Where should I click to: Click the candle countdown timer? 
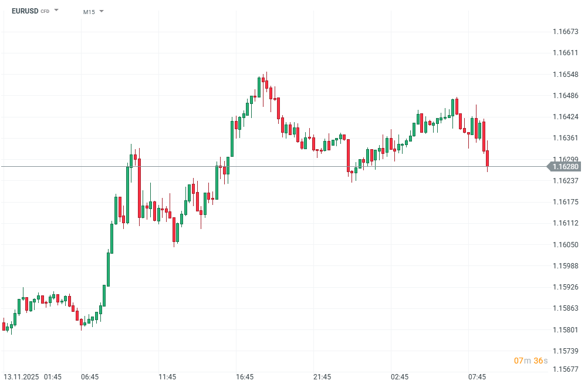point(530,360)
